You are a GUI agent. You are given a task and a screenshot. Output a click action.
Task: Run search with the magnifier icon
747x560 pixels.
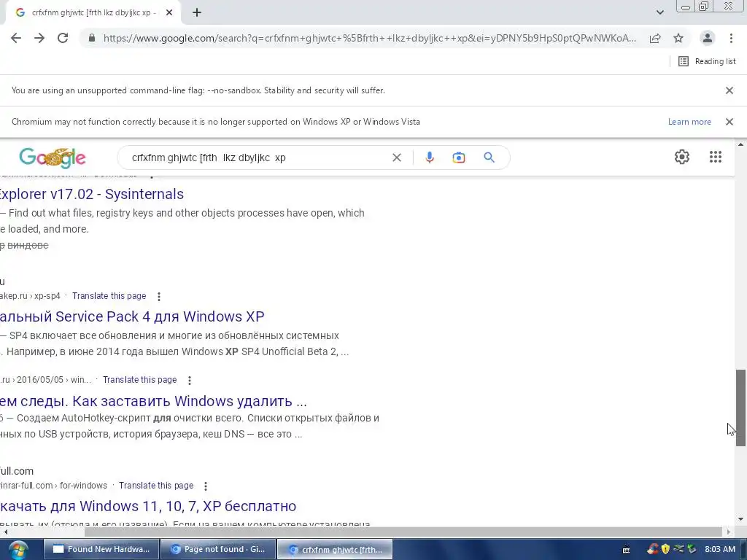pos(489,157)
